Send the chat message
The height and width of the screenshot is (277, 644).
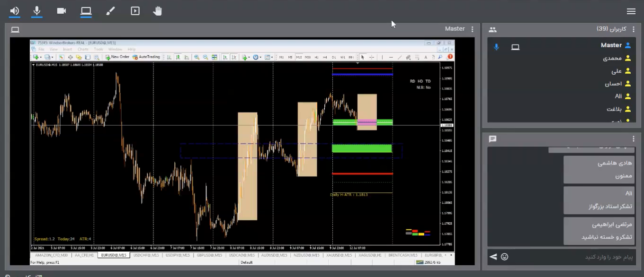493,257
